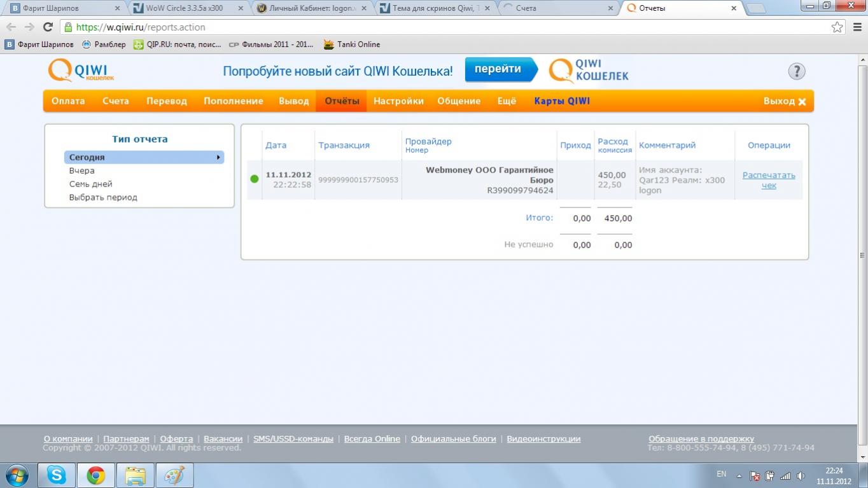Click the Windows Start button
The width and height of the screenshot is (868, 488).
point(17,475)
